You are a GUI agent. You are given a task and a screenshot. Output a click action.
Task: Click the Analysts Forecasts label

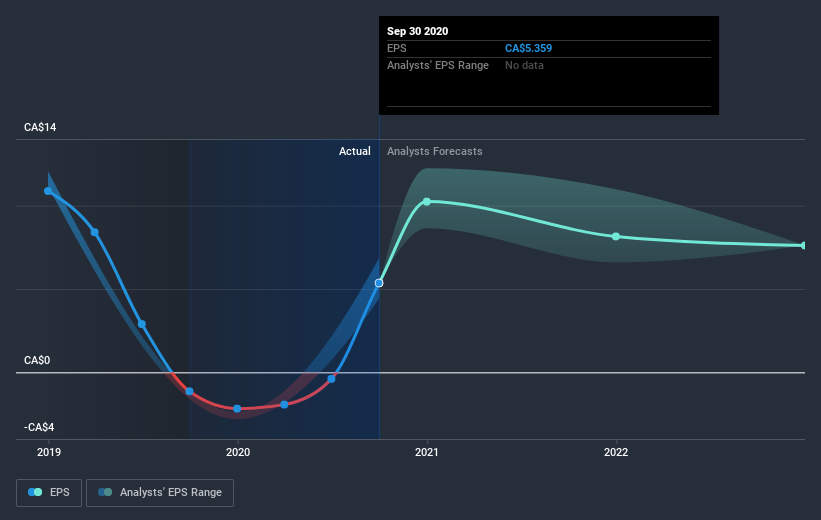coord(435,151)
